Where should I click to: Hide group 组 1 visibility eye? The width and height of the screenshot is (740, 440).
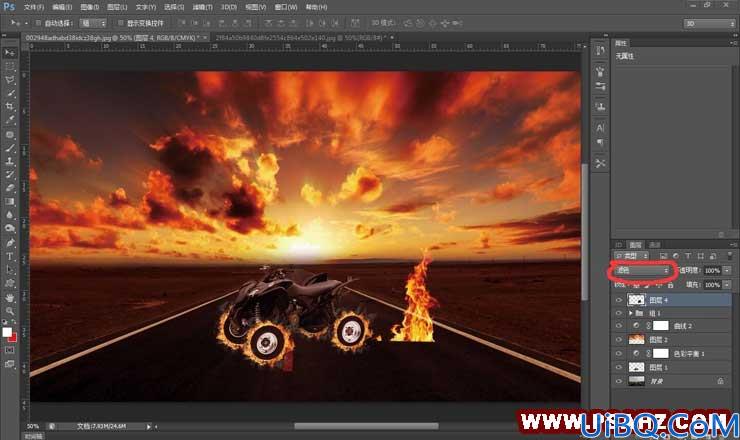point(619,313)
